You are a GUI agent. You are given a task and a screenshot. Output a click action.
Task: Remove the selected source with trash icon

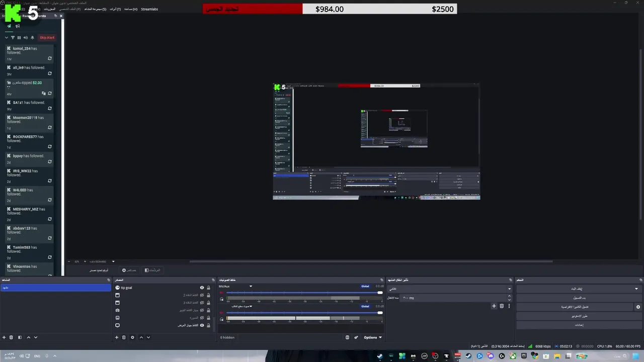pyautogui.click(x=124, y=337)
